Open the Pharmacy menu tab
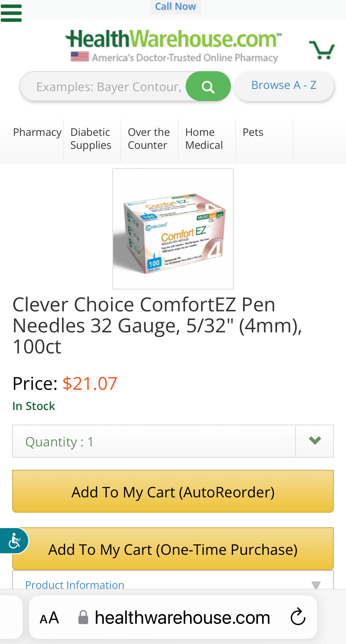The image size is (346, 644). pos(37,132)
